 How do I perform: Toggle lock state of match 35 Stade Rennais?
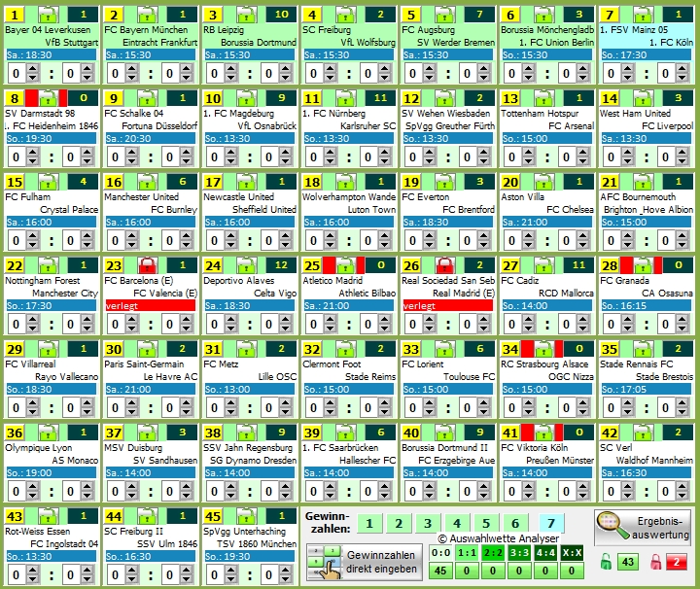pyautogui.click(x=644, y=349)
